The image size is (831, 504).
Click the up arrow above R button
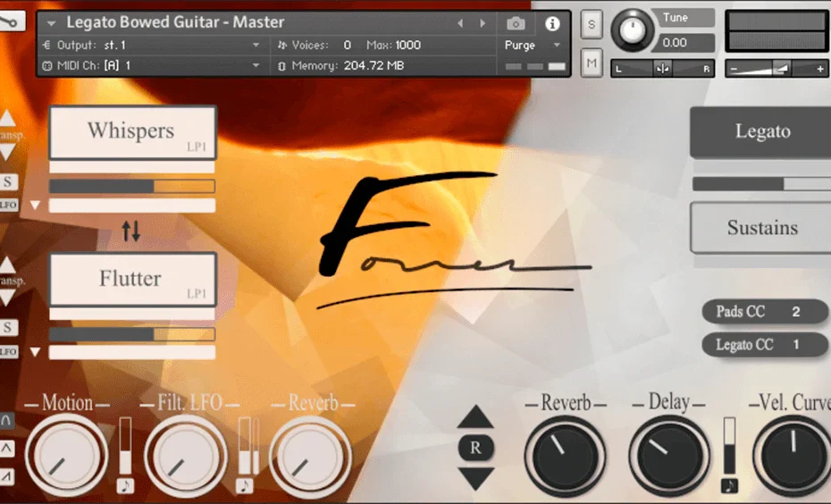[x=475, y=416]
